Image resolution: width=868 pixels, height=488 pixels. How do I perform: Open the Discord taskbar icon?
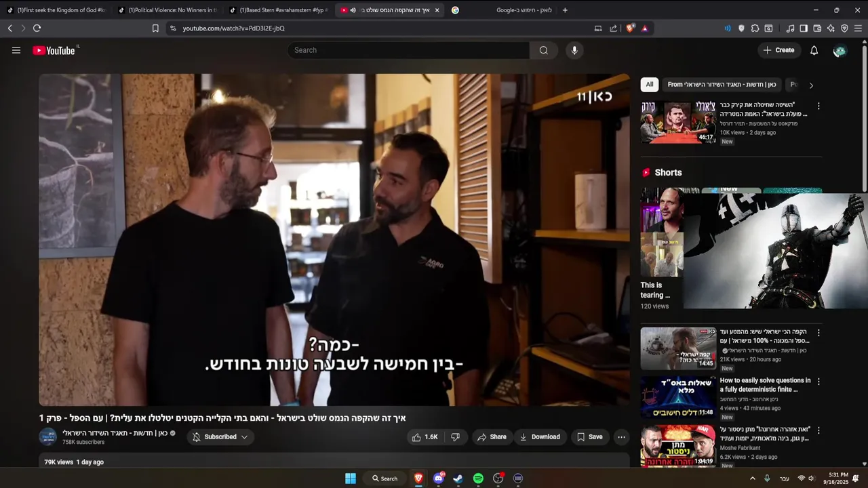click(438, 479)
